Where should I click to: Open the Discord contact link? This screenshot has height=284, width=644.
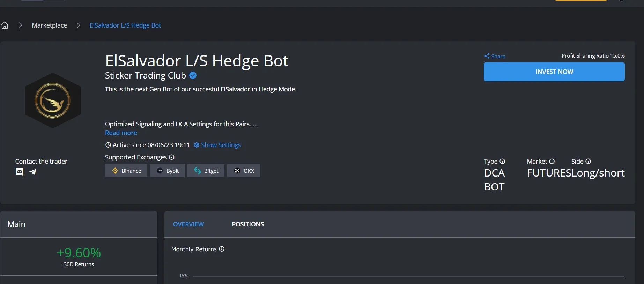click(x=20, y=172)
